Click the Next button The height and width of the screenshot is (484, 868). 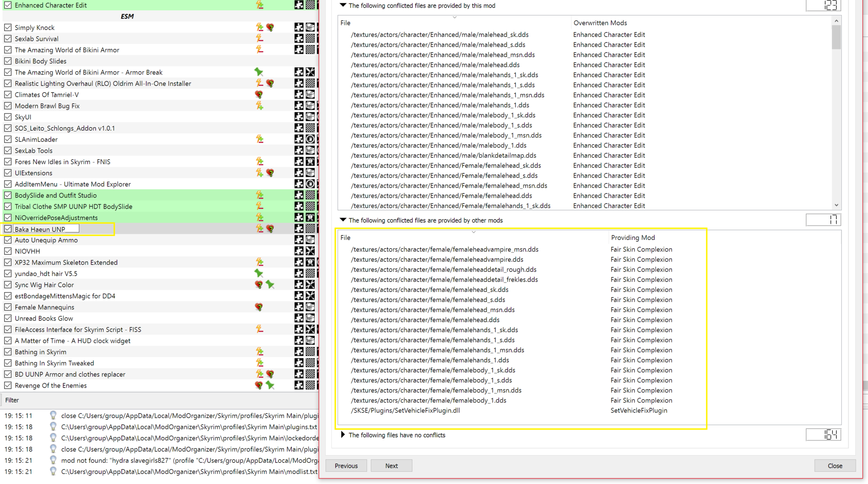[x=392, y=466]
